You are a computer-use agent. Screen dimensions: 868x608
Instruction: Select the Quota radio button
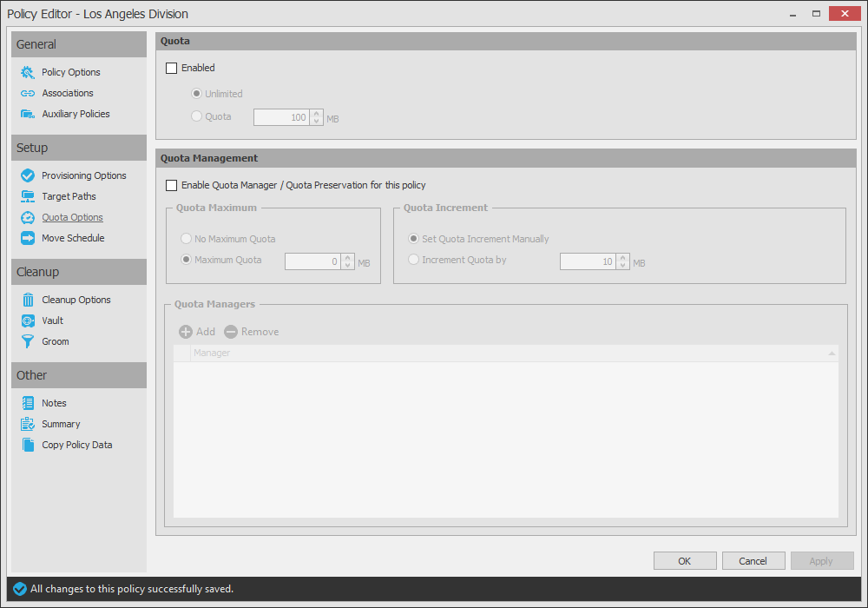[196, 116]
